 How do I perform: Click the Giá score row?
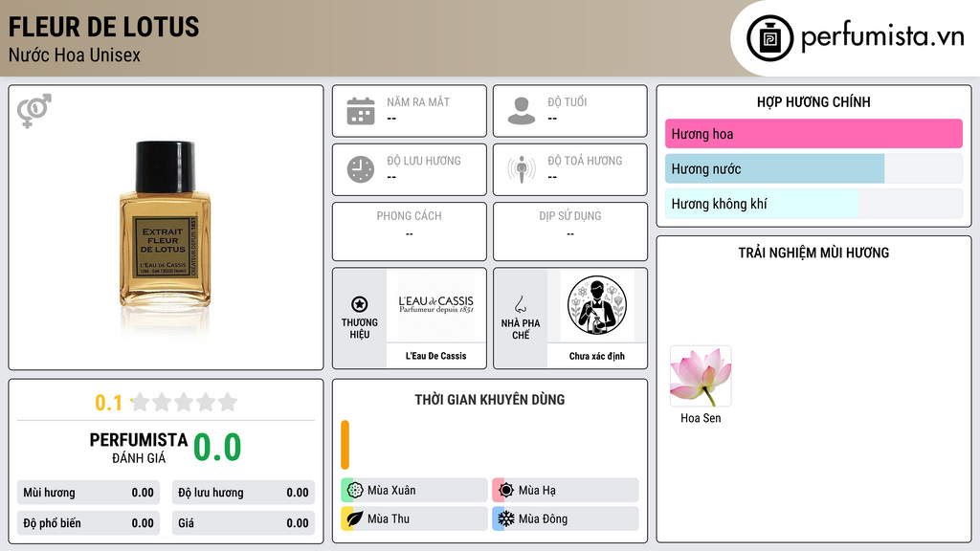click(x=243, y=523)
